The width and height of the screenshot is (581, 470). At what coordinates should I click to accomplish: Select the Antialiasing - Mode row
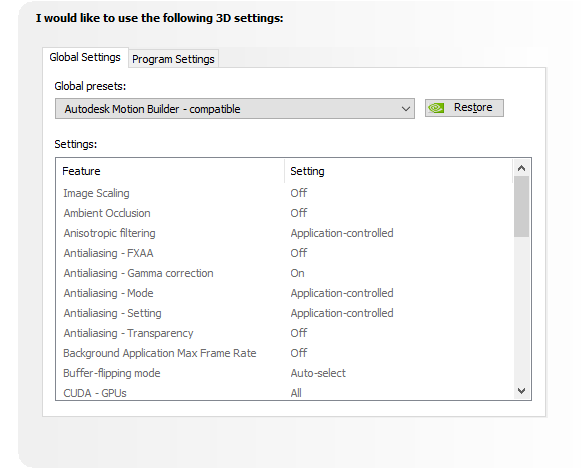(x=285, y=293)
